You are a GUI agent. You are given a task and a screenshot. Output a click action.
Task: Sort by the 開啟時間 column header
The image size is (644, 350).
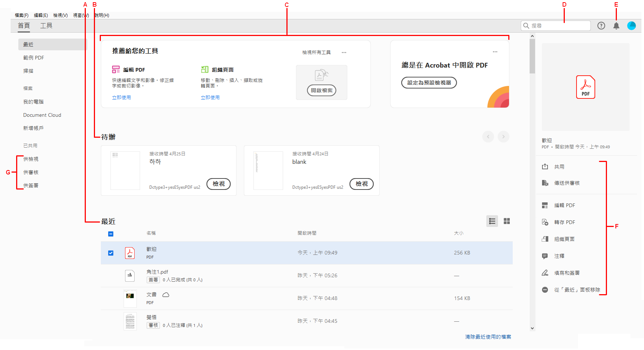(307, 233)
